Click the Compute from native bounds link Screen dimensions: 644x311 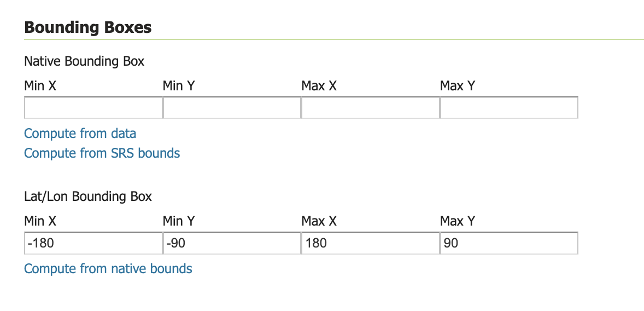pyautogui.click(x=108, y=269)
